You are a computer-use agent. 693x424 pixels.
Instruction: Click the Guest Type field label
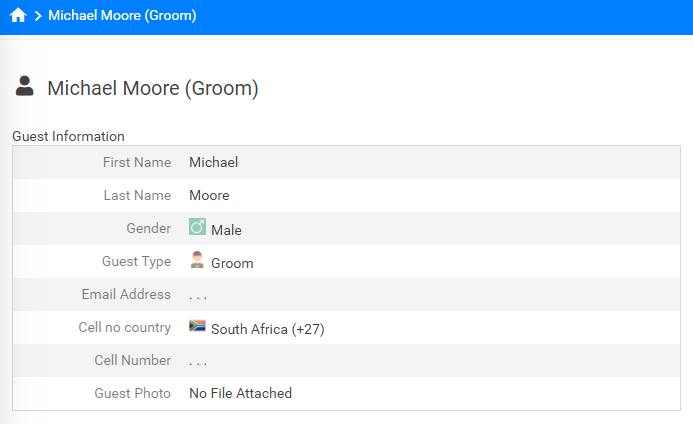(x=137, y=261)
